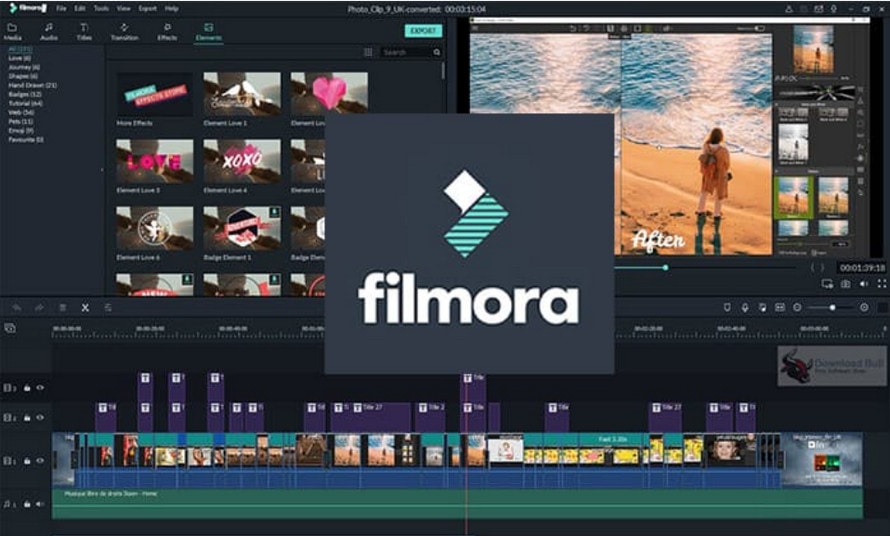
Task: Select the Elements tab
Action: pyautogui.click(x=208, y=32)
